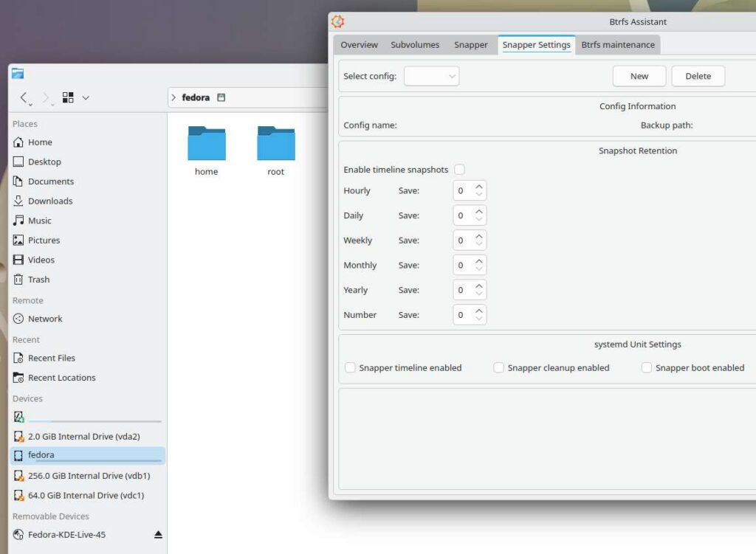Switch to the Overview tab
This screenshot has width=756, height=554.
pos(360,45)
